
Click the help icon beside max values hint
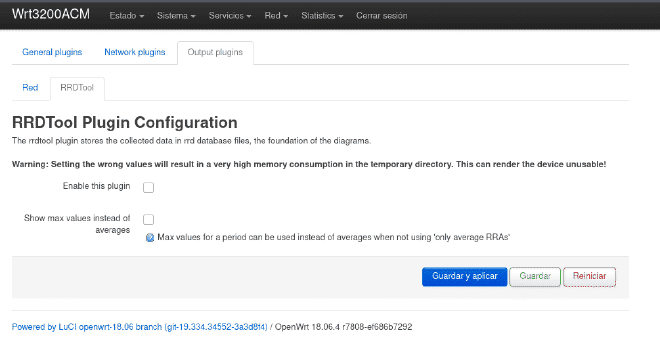point(150,238)
